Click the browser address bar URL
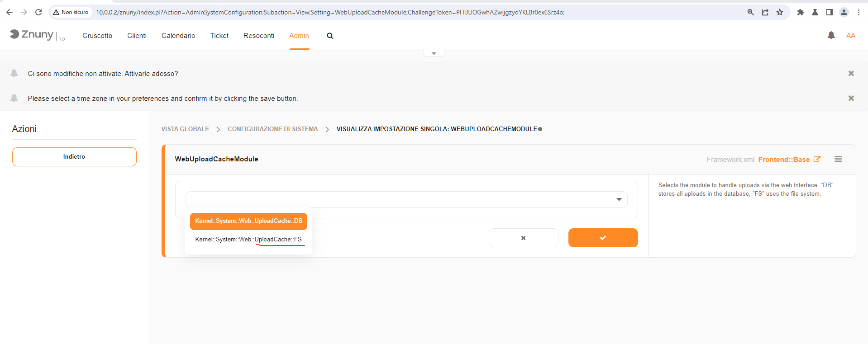The height and width of the screenshot is (344, 868). (330, 12)
